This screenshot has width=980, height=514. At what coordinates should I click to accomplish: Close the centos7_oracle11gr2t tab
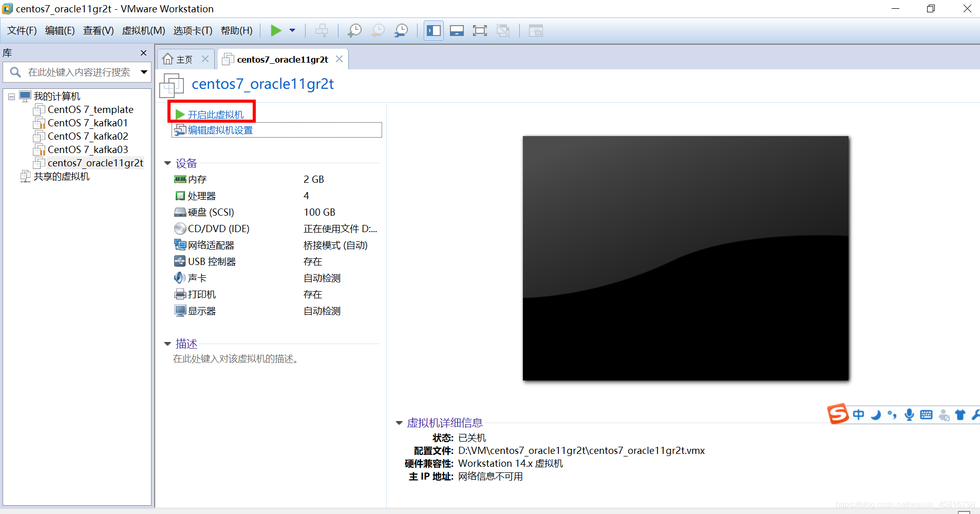coord(339,59)
